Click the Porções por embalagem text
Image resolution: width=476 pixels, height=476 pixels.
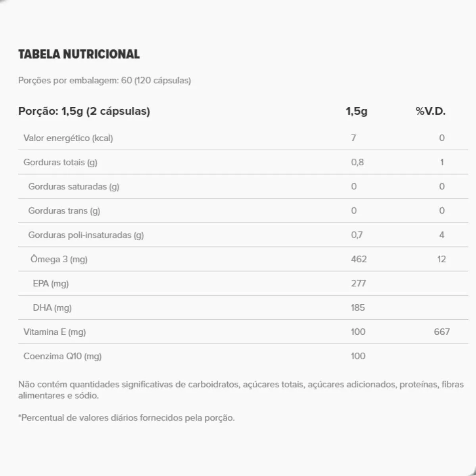coord(104,81)
